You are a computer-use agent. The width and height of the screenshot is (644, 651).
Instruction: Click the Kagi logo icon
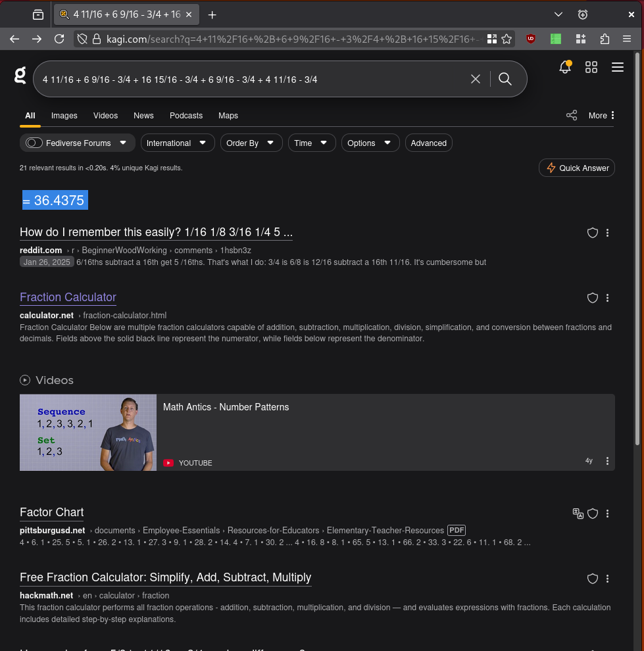pyautogui.click(x=20, y=76)
